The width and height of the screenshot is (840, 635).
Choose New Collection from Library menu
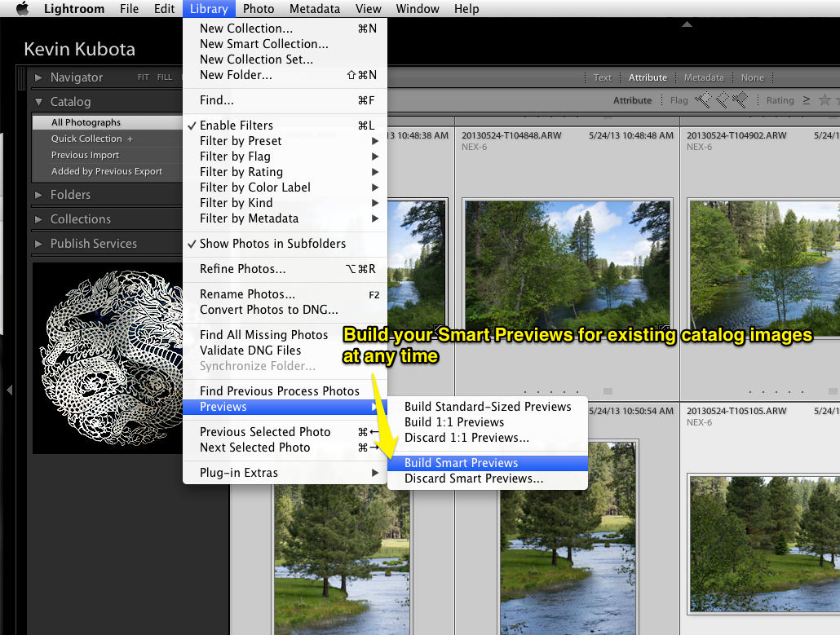click(x=285, y=29)
